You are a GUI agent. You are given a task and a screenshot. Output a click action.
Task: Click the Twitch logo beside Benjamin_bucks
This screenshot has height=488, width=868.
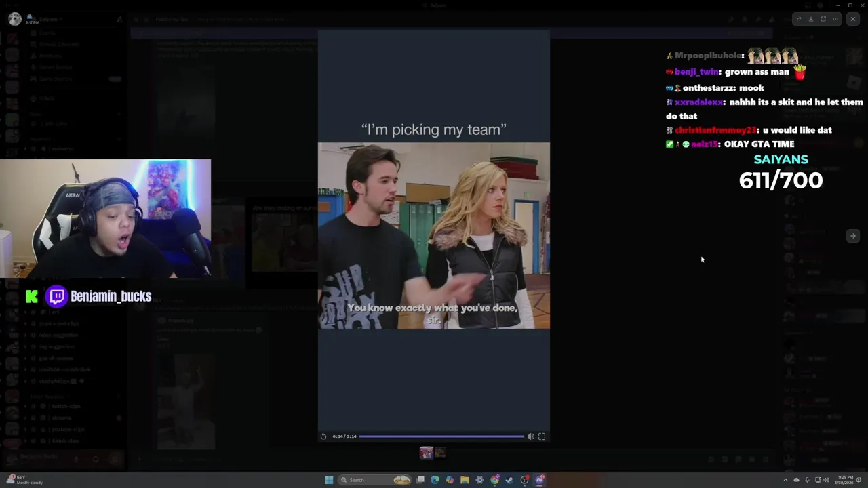click(x=57, y=296)
